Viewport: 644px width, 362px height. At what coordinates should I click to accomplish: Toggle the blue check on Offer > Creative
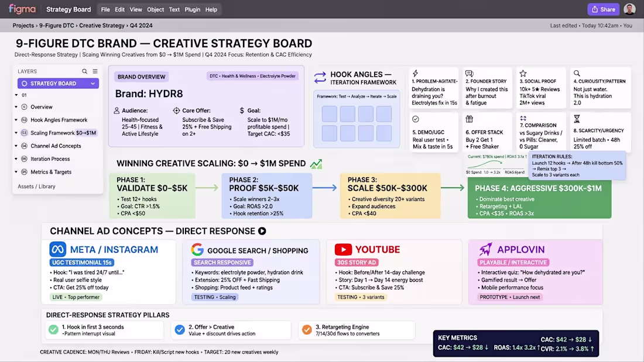pos(180,330)
